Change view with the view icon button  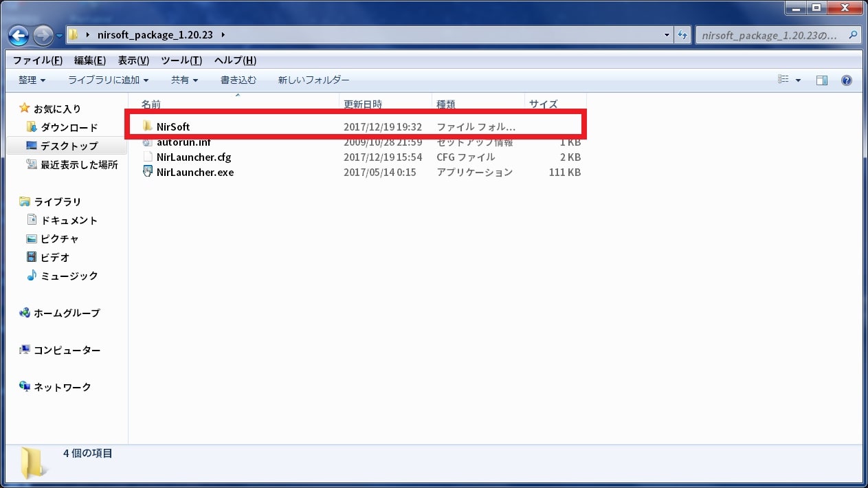pos(783,80)
